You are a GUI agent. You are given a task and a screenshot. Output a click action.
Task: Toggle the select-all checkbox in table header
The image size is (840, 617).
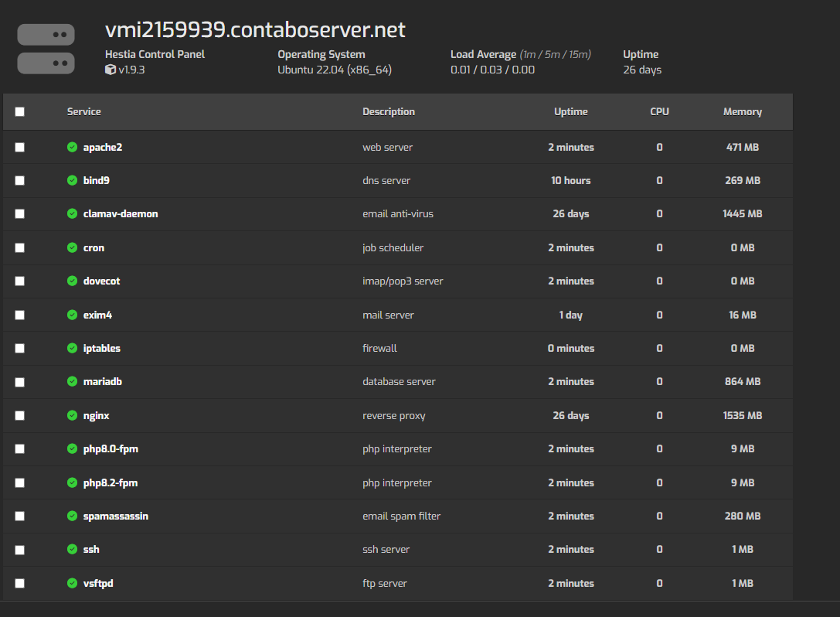[x=19, y=111]
